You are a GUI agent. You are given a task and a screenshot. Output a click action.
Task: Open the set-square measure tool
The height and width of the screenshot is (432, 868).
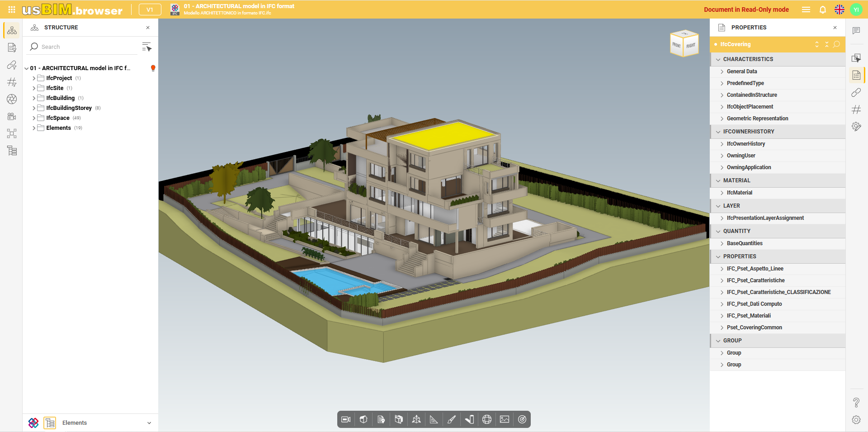pyautogui.click(x=434, y=419)
